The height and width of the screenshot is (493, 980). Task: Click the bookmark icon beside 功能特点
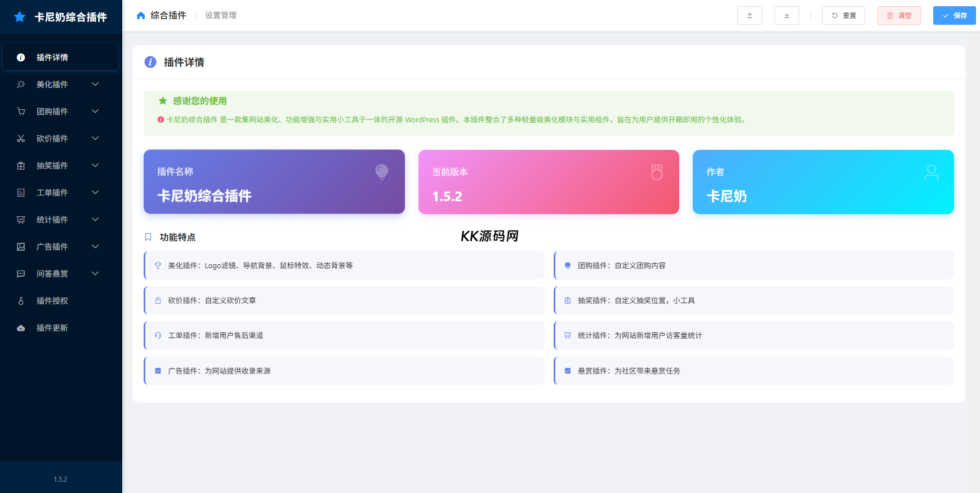[148, 237]
